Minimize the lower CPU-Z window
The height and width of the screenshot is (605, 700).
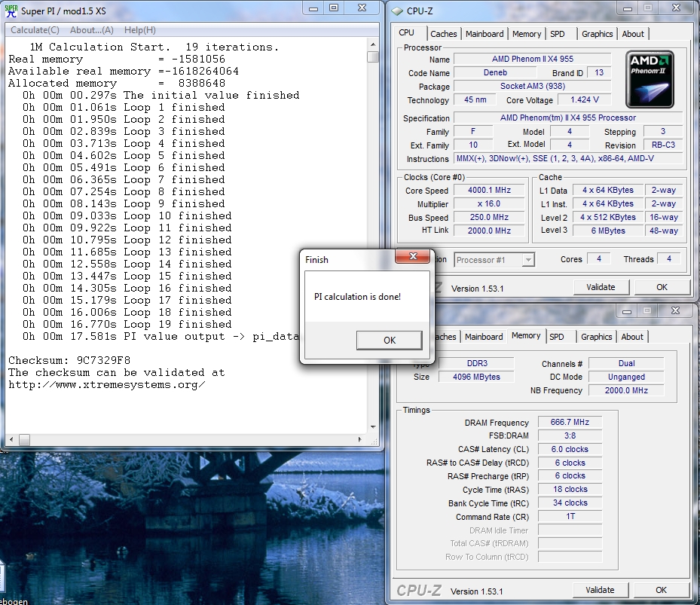627,311
